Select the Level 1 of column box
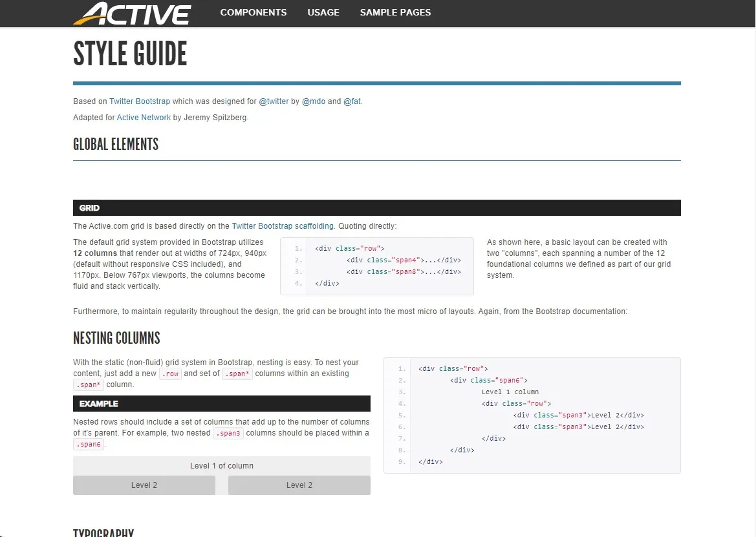 pyautogui.click(x=221, y=466)
